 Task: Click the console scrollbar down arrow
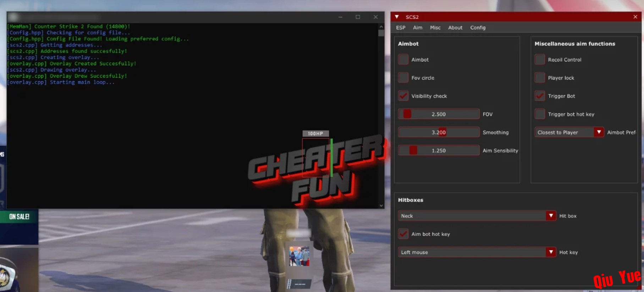381,205
